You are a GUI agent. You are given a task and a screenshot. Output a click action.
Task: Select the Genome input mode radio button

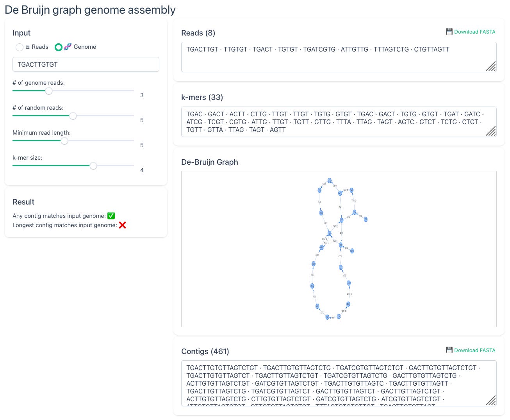point(59,47)
